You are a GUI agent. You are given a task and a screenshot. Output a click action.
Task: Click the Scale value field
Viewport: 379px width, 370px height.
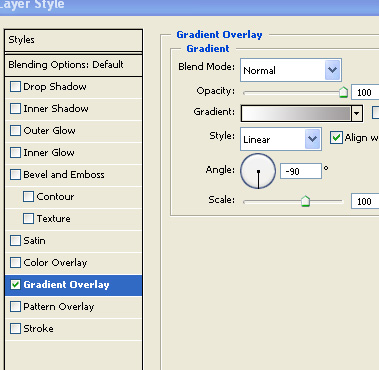pos(365,201)
